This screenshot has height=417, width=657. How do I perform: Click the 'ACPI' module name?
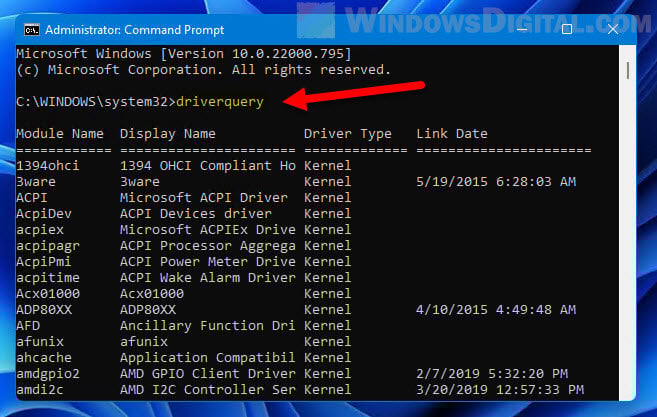tap(32, 197)
